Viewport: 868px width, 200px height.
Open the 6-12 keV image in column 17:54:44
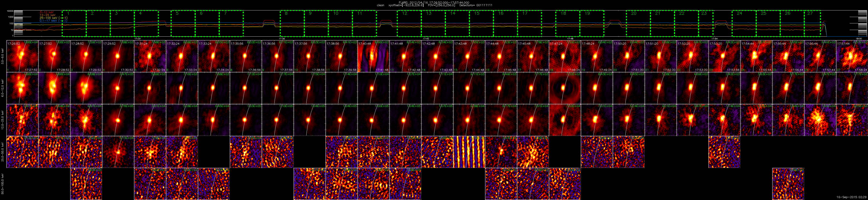(x=756, y=88)
